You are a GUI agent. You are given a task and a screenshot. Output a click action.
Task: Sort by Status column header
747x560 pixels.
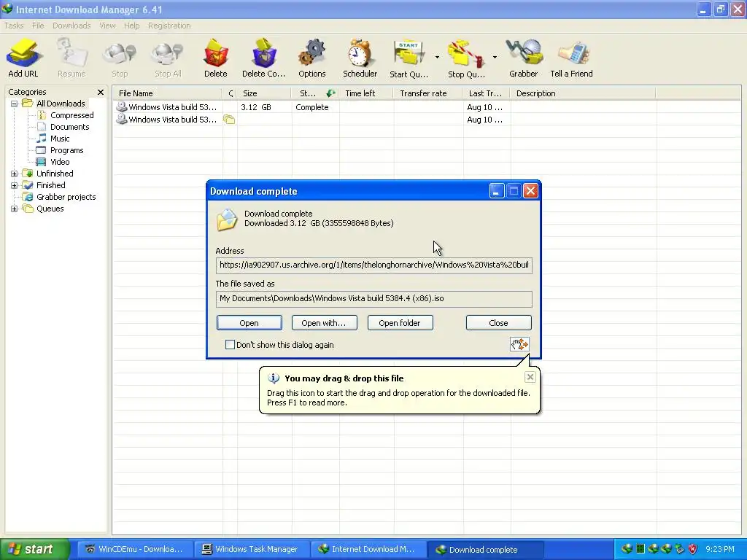pos(315,93)
